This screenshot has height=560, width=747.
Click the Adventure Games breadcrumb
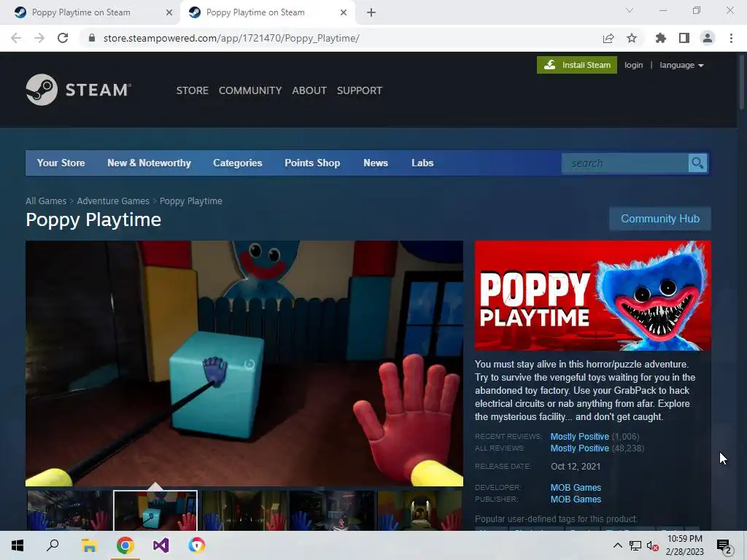tap(113, 201)
